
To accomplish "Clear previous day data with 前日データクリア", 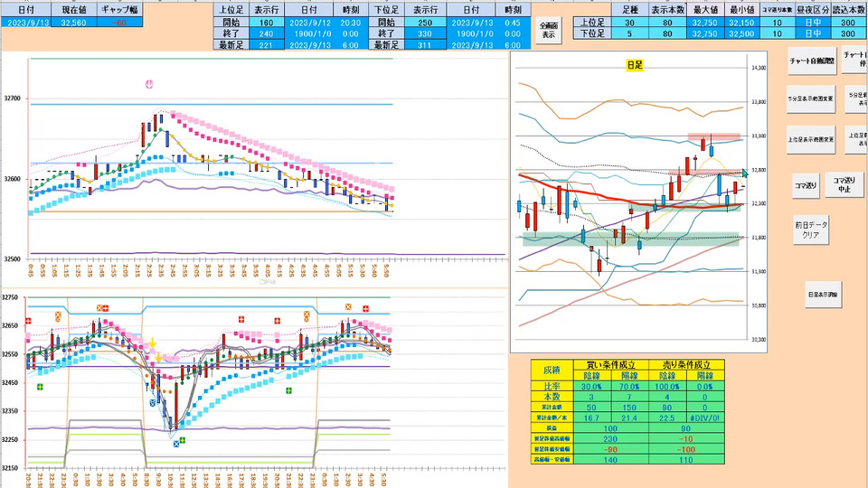I will [x=811, y=230].
